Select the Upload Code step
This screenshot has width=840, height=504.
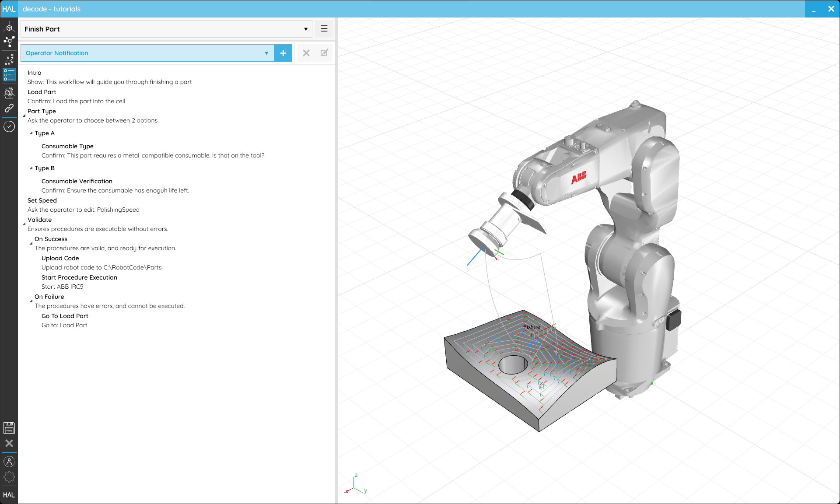point(60,258)
